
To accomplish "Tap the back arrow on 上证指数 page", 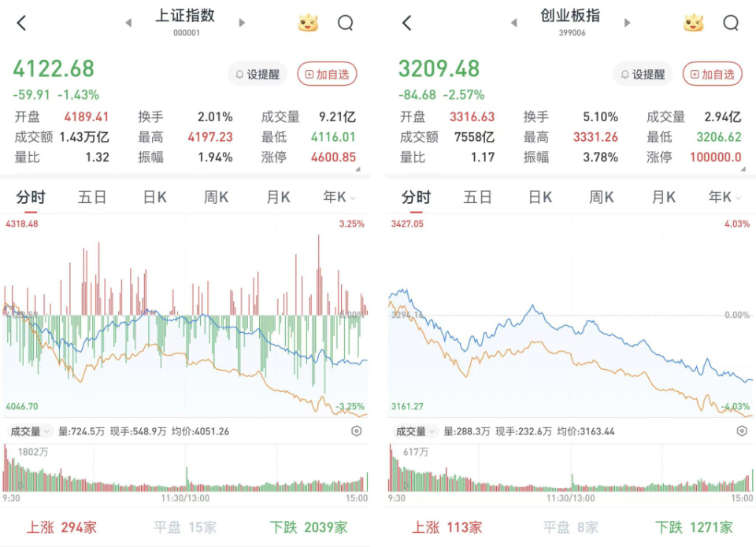I will click(x=21, y=23).
